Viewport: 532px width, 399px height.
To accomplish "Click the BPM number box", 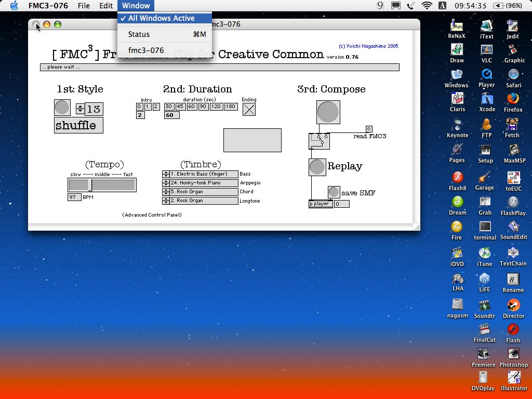I will (x=74, y=197).
